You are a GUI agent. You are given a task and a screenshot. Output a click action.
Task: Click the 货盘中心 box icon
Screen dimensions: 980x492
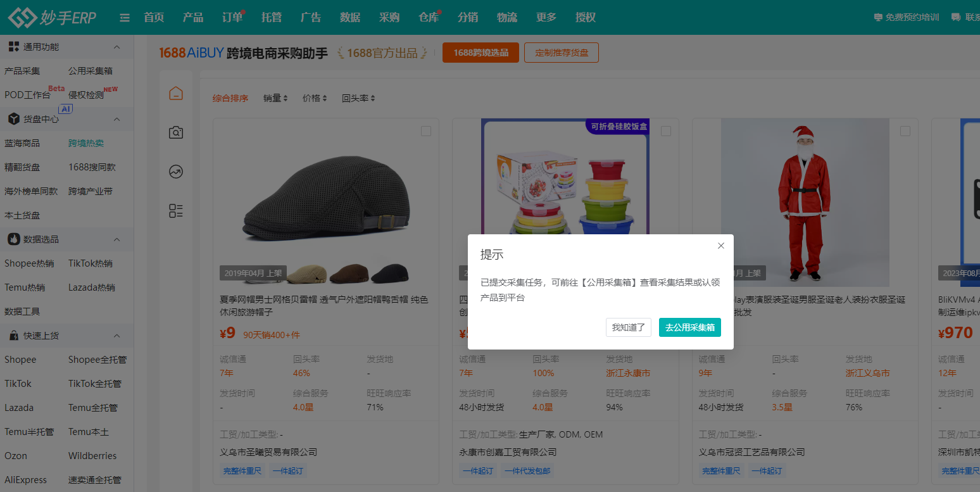[x=14, y=119]
